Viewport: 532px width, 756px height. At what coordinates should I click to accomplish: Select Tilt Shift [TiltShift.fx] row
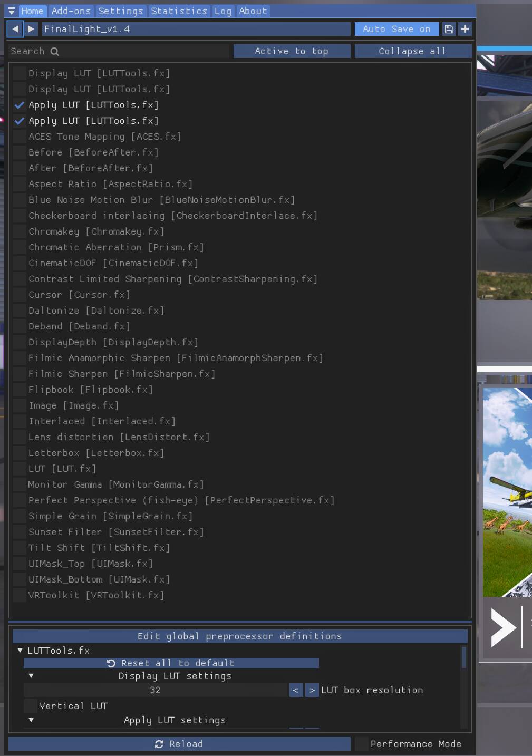pos(99,548)
